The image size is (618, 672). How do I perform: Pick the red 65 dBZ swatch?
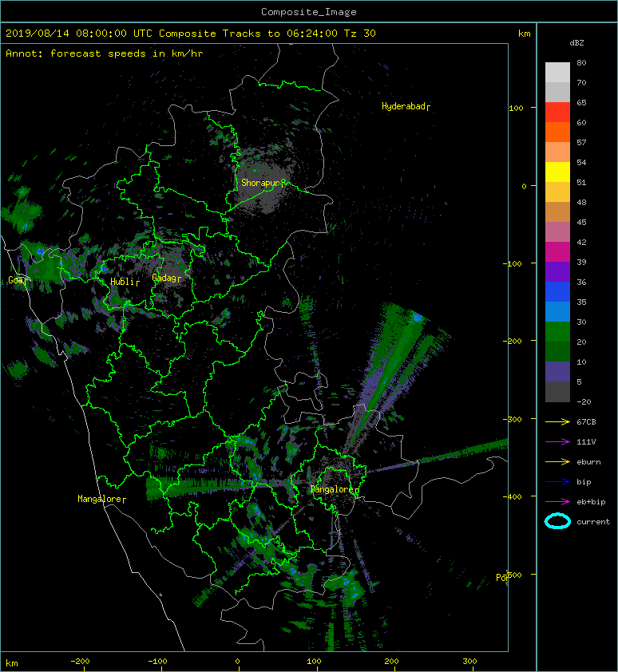(x=557, y=112)
